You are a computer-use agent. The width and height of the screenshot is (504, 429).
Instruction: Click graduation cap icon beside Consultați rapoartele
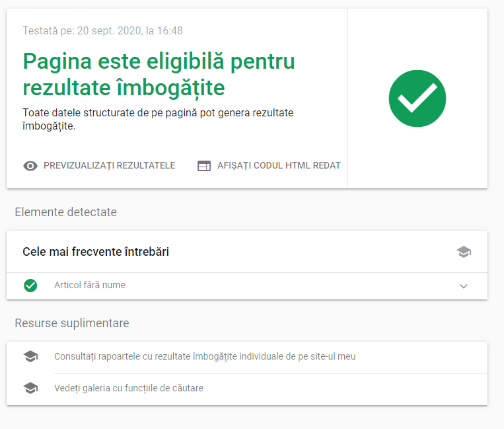pyautogui.click(x=30, y=356)
